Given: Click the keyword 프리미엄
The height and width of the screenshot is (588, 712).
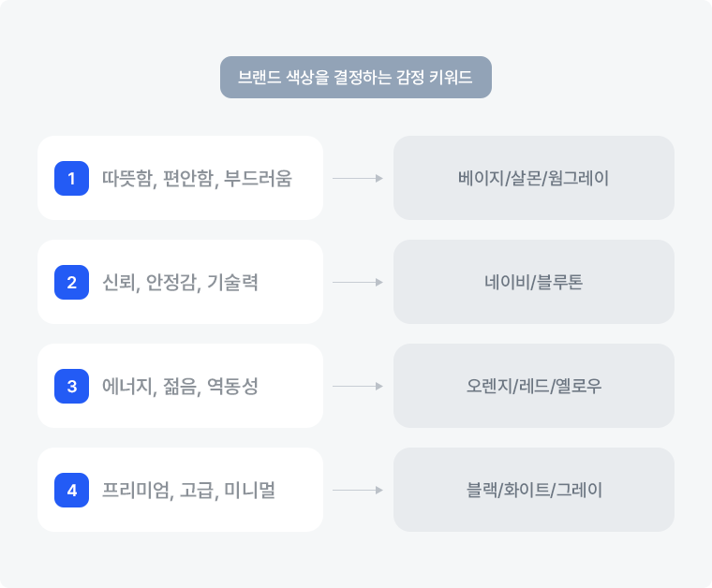Looking at the screenshot, I should 136,490.
